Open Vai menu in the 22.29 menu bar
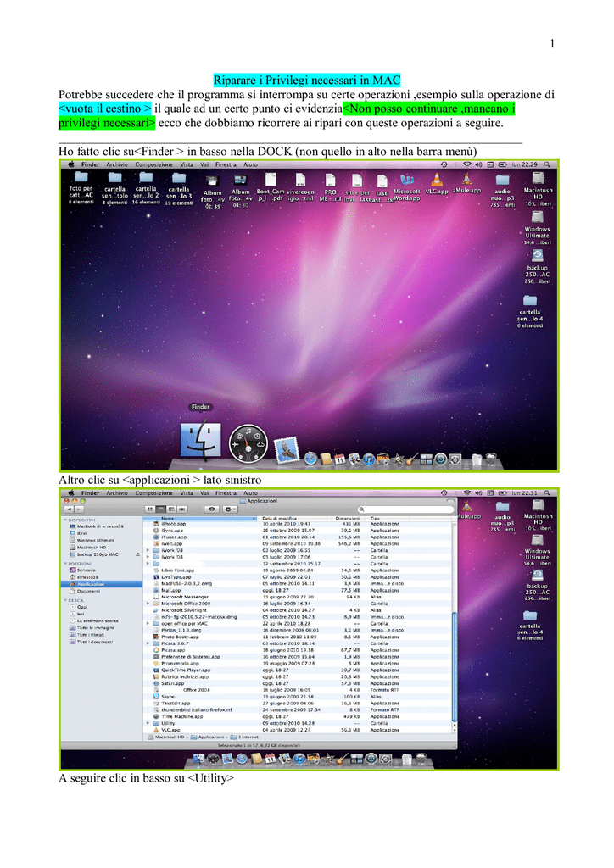Screen dimensions: 614x868 click(x=204, y=164)
